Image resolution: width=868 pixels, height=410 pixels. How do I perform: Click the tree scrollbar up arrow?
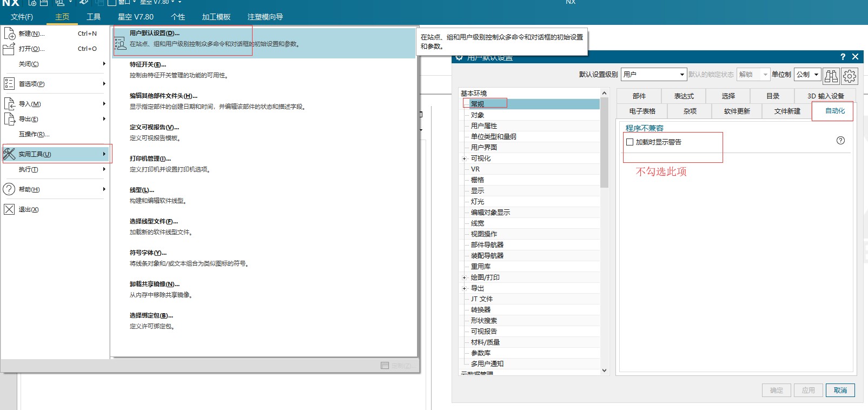[x=605, y=92]
